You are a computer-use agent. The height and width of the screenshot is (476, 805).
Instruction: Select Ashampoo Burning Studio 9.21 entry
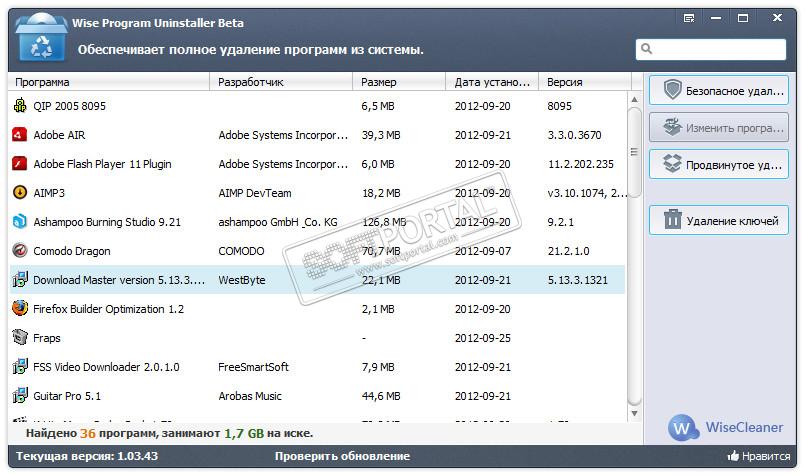107,222
